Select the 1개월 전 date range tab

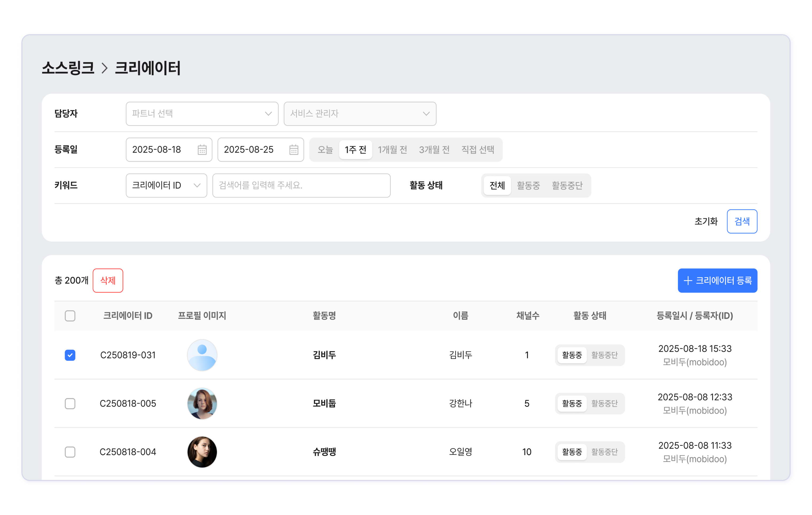coord(392,150)
